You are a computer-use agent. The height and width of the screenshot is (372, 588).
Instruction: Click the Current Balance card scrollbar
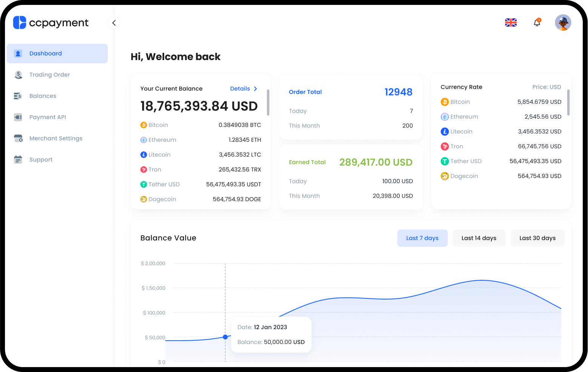(268, 102)
